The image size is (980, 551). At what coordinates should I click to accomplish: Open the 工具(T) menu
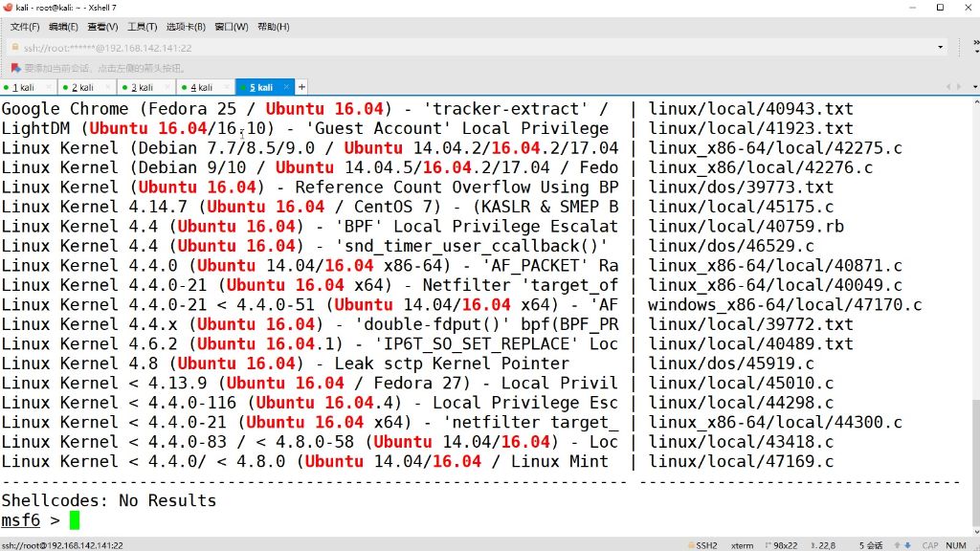(x=142, y=27)
